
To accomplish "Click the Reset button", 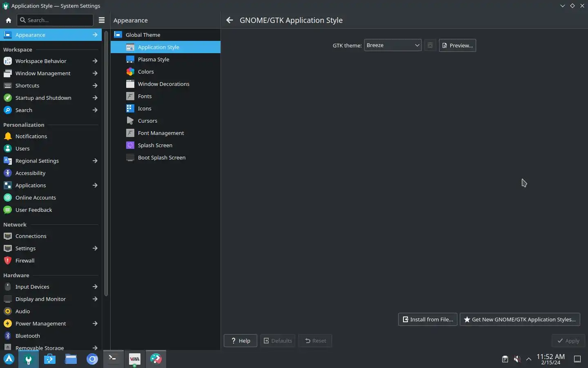I will point(315,341).
